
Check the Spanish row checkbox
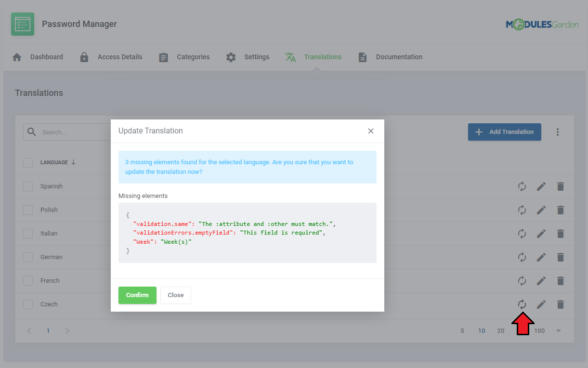(x=28, y=186)
